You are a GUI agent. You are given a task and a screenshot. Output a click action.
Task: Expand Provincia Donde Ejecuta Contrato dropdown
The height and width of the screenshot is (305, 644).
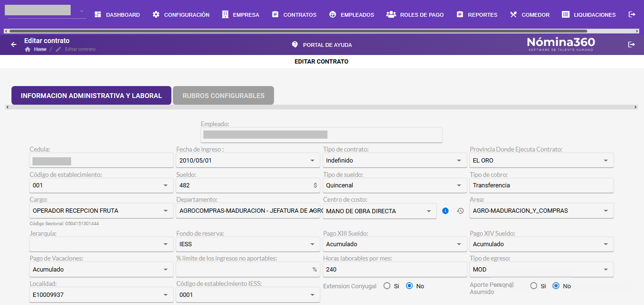pos(606,161)
